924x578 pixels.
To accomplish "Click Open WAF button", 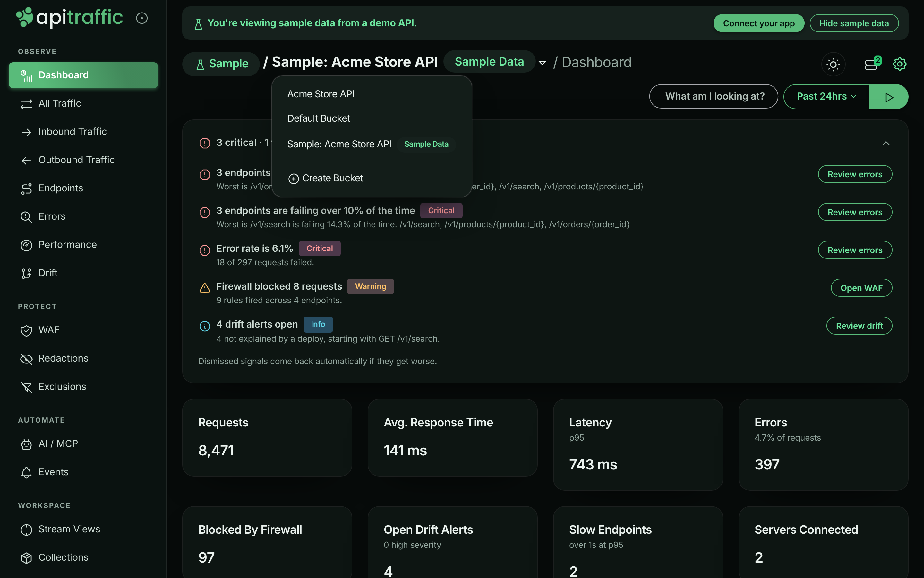I will [861, 288].
